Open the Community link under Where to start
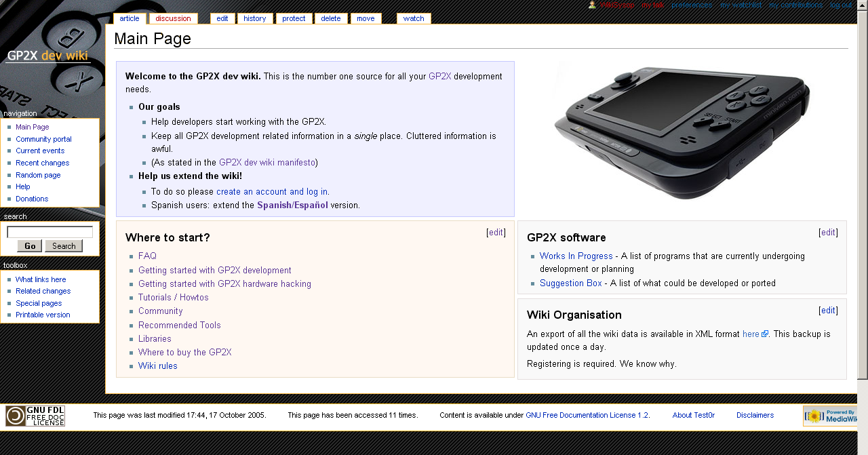Image resolution: width=868 pixels, height=455 pixels. point(161,311)
